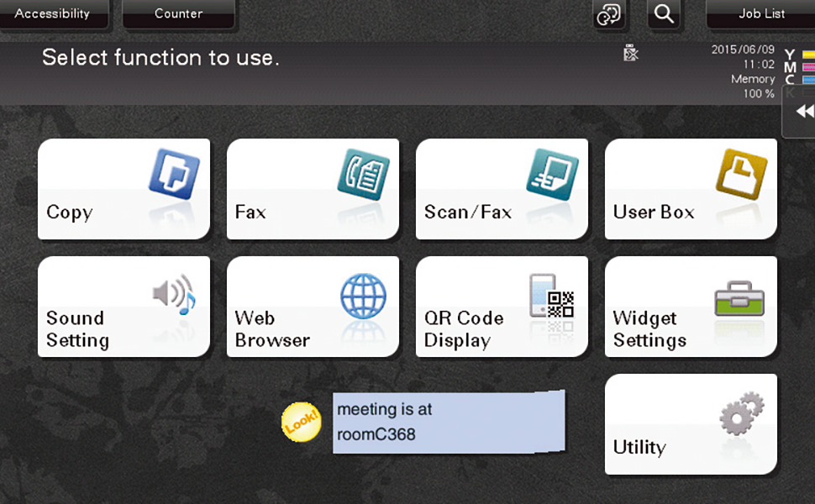This screenshot has height=504, width=815.
Task: Click the language selection icon beside search
Action: pyautogui.click(x=608, y=14)
